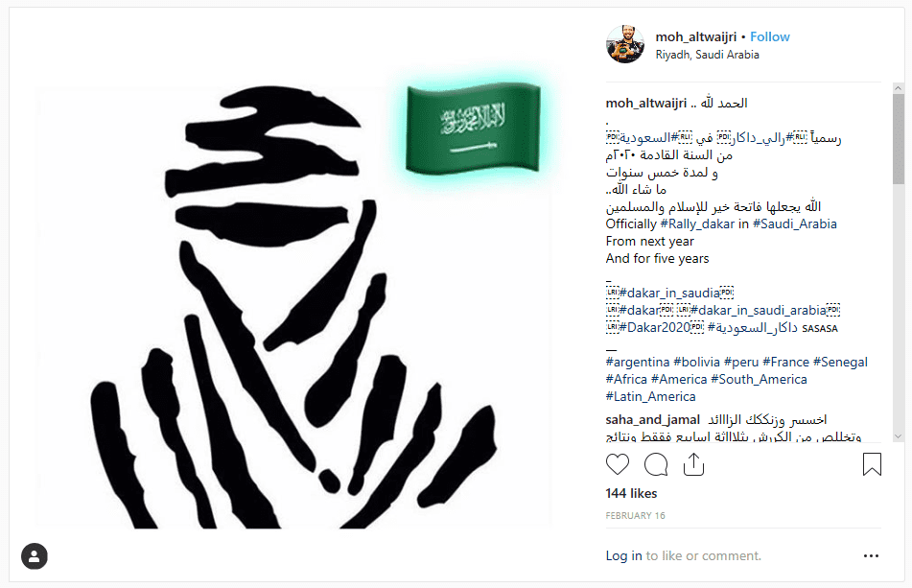
Task: Open the saha_and_jamal commenter profile
Action: click(652, 420)
